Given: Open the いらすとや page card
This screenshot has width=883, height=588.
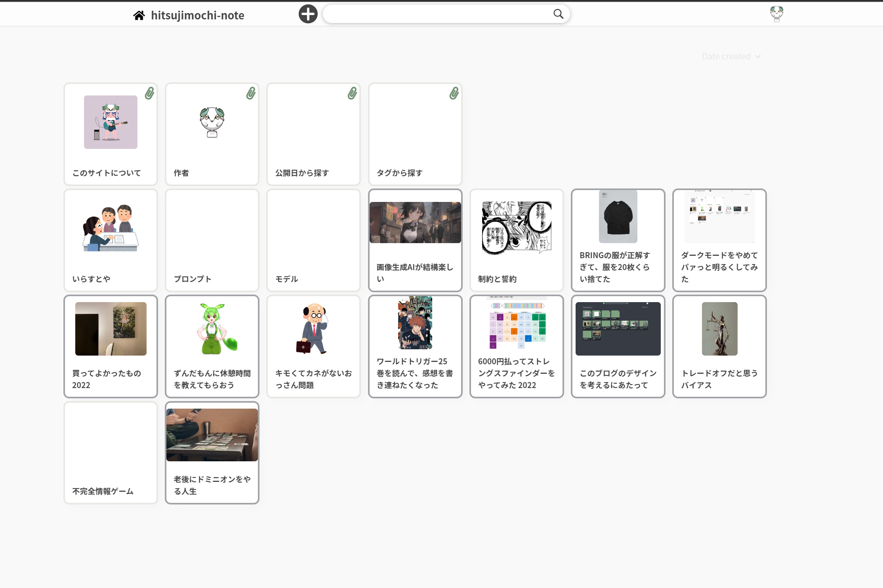Looking at the screenshot, I should 111,240.
